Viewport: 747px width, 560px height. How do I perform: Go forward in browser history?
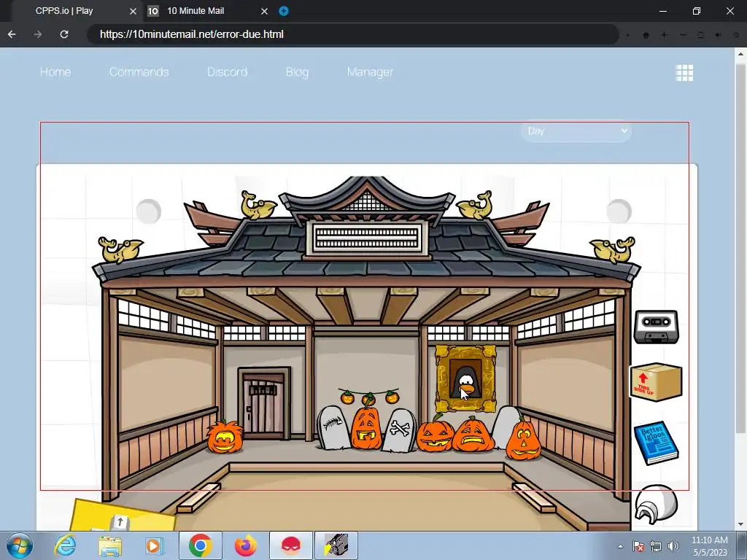click(x=38, y=34)
